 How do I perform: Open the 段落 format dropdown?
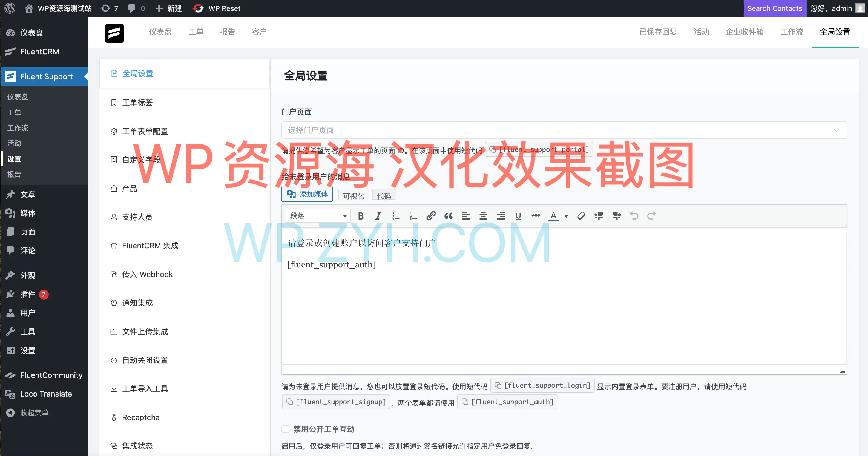[318, 216]
